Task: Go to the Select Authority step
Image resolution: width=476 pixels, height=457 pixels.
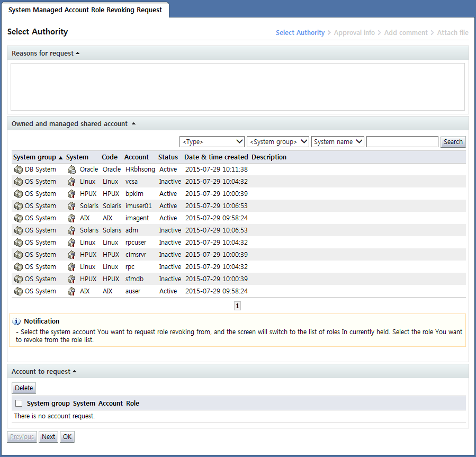Action: pos(300,33)
